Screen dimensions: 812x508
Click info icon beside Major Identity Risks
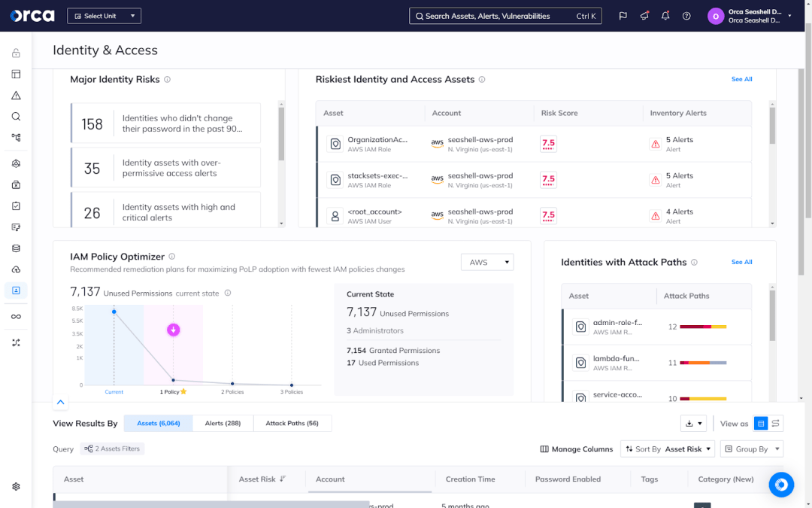point(167,79)
